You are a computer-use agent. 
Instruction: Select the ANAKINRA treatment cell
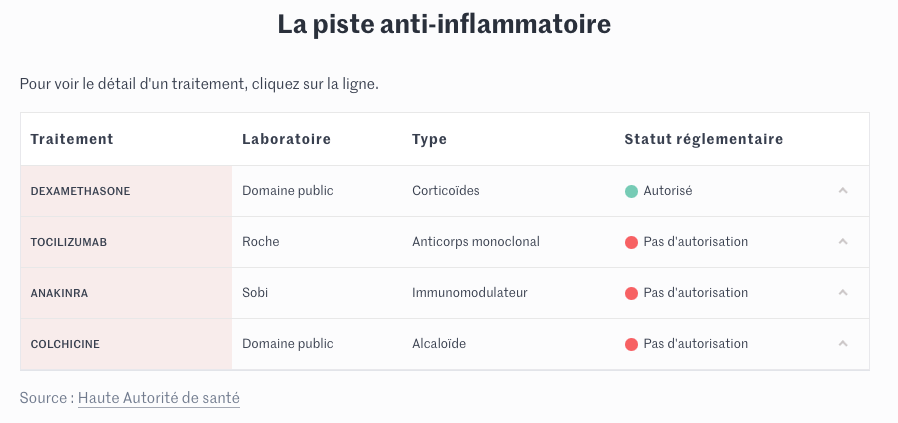(x=60, y=293)
